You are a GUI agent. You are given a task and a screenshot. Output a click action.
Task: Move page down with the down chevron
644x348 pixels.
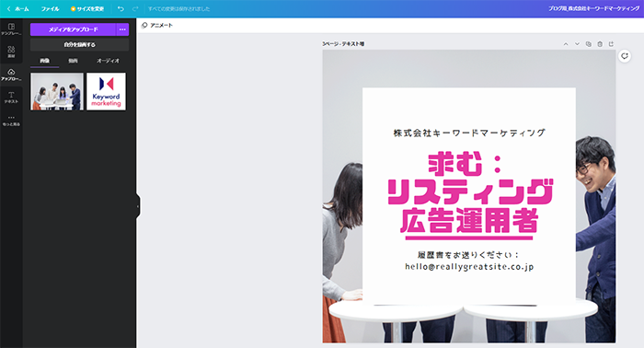pos(577,44)
